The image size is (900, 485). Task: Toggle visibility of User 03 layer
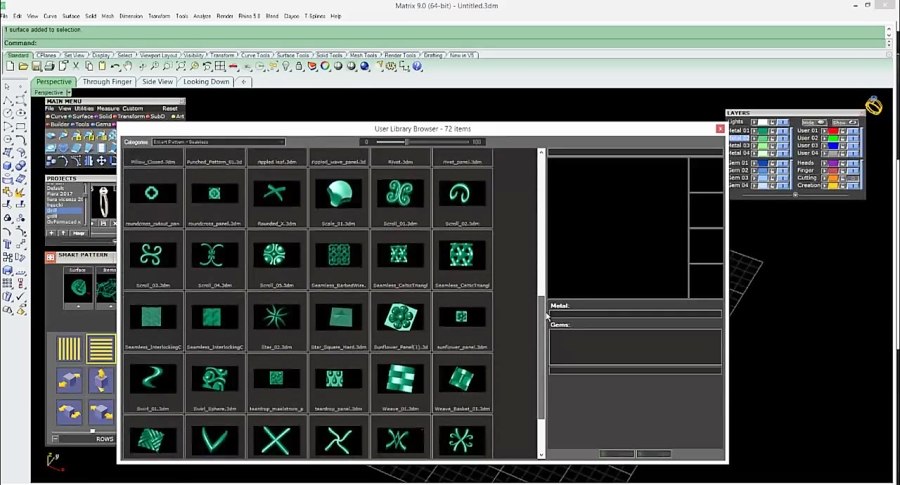click(853, 146)
